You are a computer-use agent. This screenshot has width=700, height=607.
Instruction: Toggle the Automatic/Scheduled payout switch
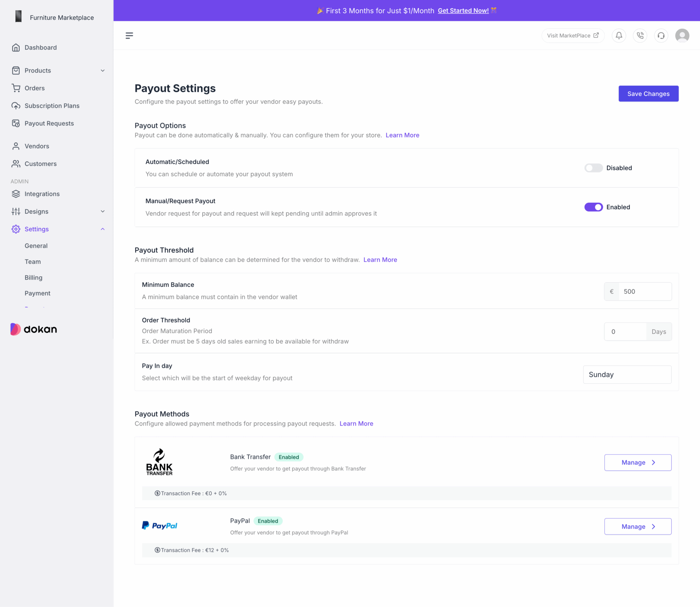click(x=593, y=168)
